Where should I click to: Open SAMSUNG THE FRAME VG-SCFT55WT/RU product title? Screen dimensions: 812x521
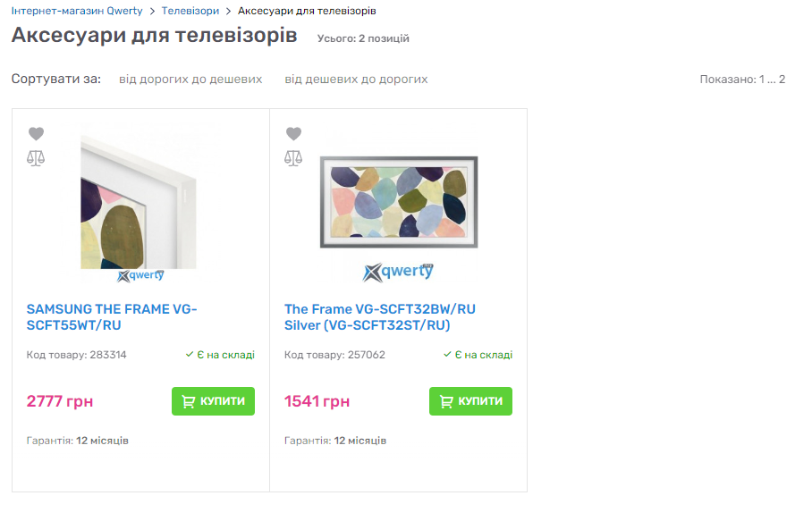(x=112, y=317)
